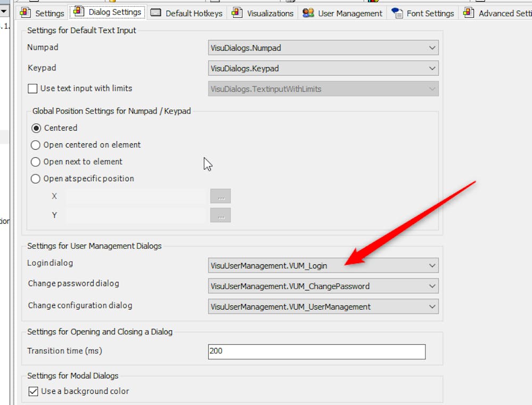Screen dimensions: 532x405
Task: Click the Visualizations tab icon
Action: [x=238, y=13]
